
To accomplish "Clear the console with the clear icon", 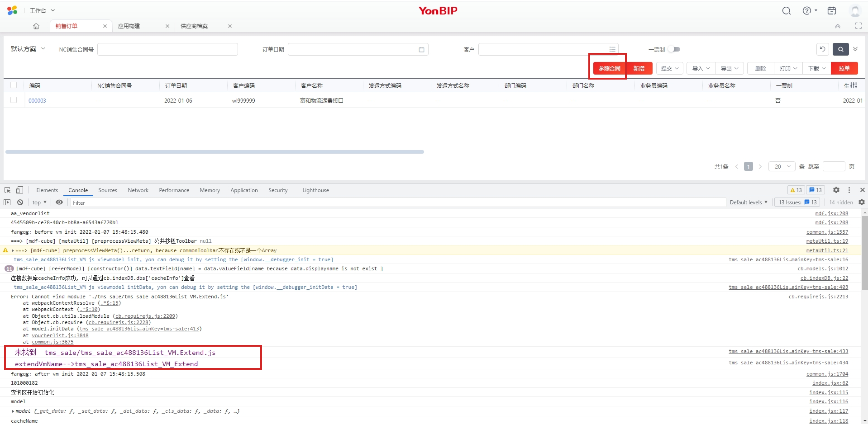I will click(20, 202).
